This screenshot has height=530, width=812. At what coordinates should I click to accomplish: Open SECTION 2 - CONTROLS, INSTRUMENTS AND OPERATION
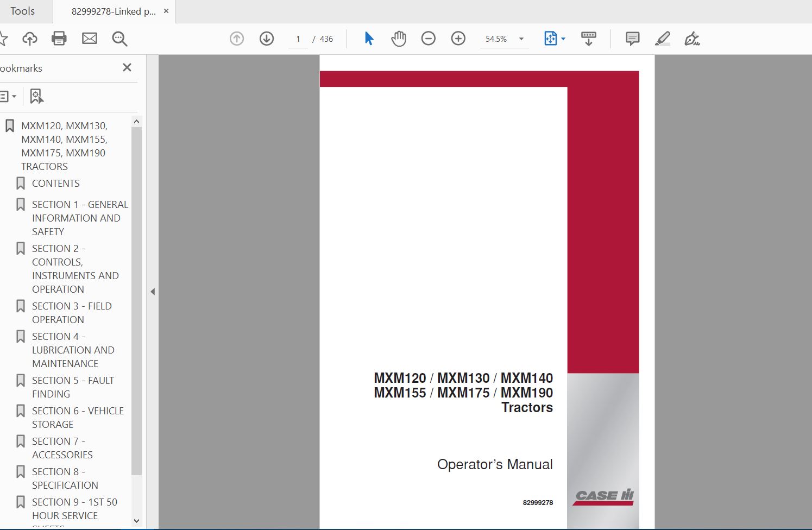[x=75, y=269]
